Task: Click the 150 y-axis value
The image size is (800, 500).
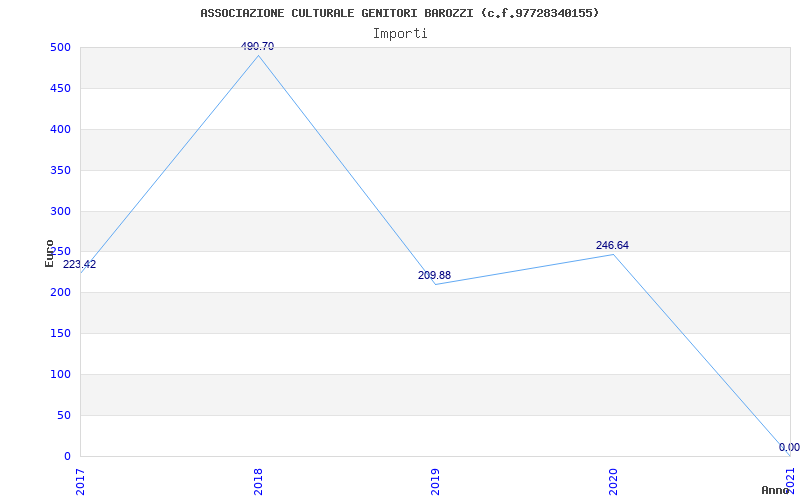Action: [x=60, y=334]
